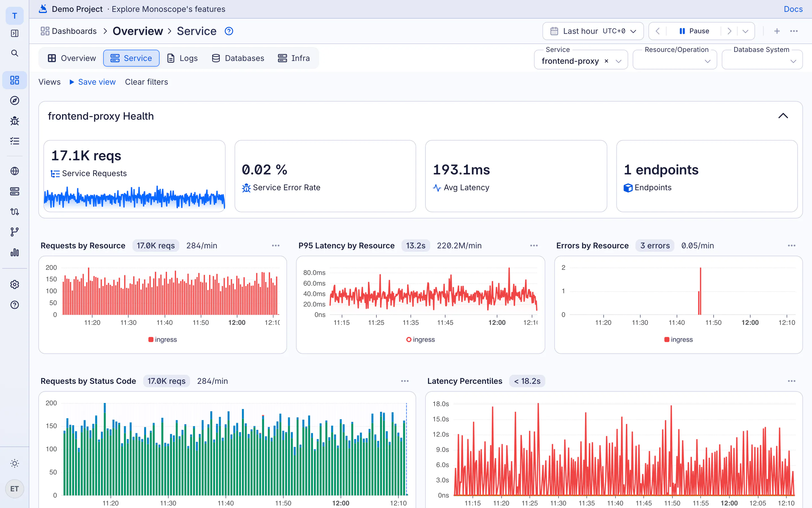Open the checklist icon in sidebar
The width and height of the screenshot is (812, 508).
coord(14,141)
